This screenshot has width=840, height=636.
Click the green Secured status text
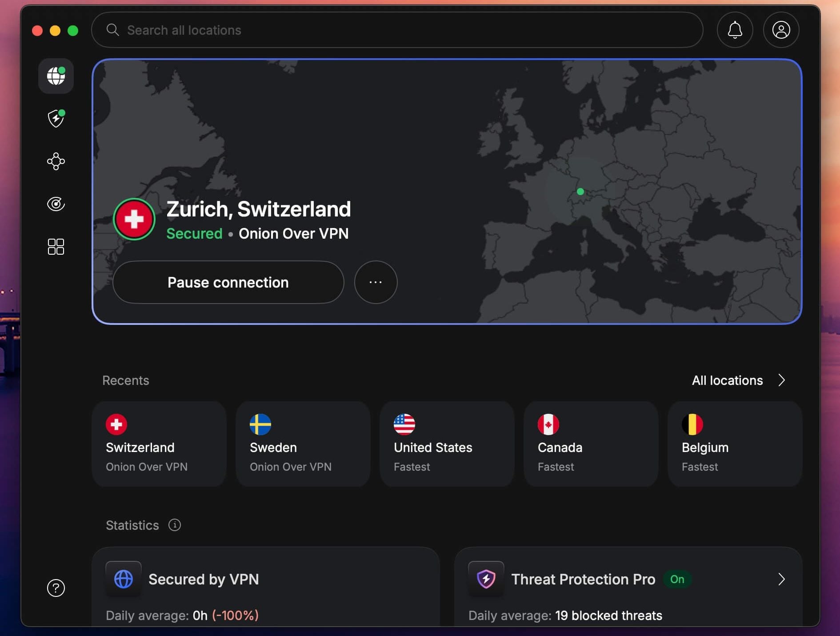tap(194, 234)
